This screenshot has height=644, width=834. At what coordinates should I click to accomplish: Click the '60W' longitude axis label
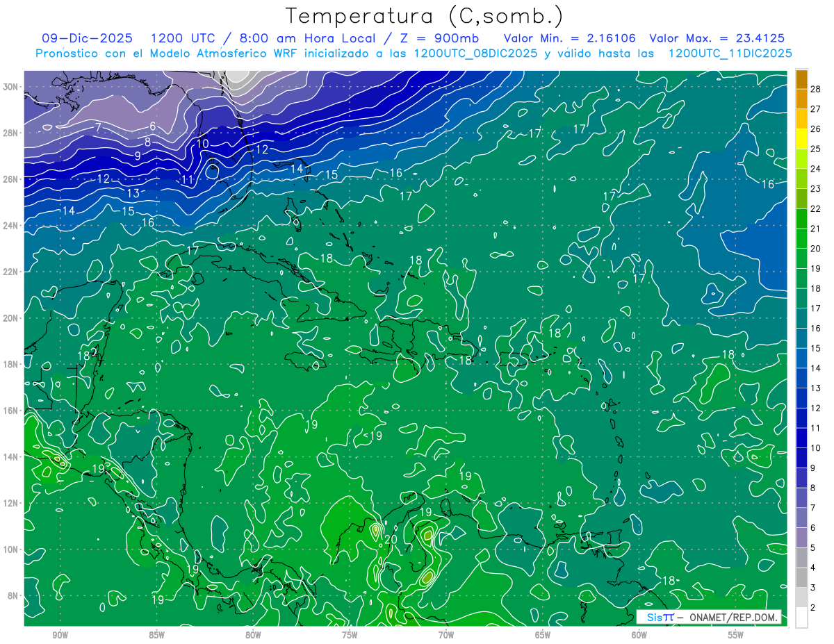639,634
